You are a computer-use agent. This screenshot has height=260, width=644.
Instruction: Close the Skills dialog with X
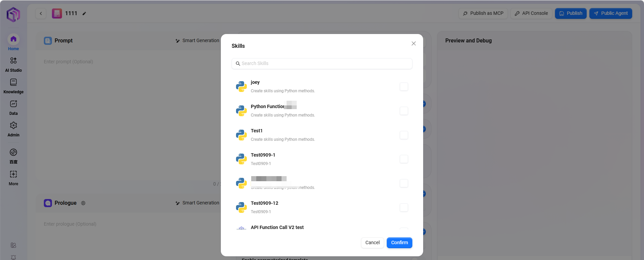(413, 43)
